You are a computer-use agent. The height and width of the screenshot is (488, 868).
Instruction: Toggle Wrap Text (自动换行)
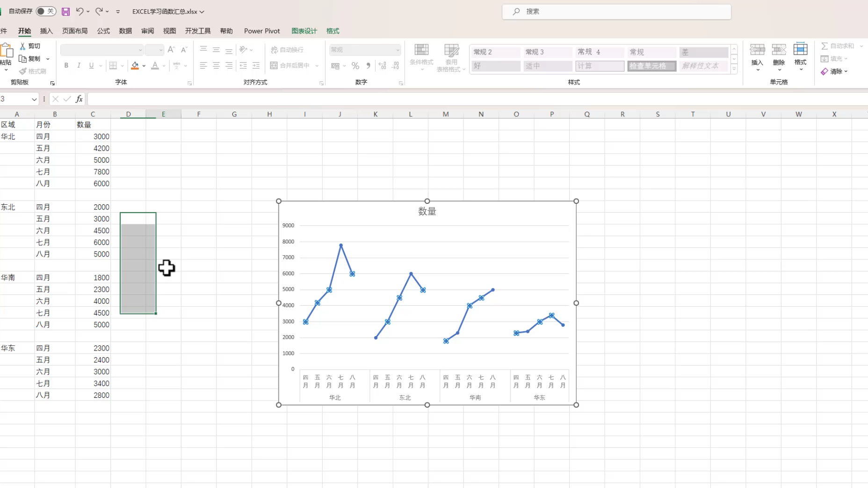coord(287,50)
